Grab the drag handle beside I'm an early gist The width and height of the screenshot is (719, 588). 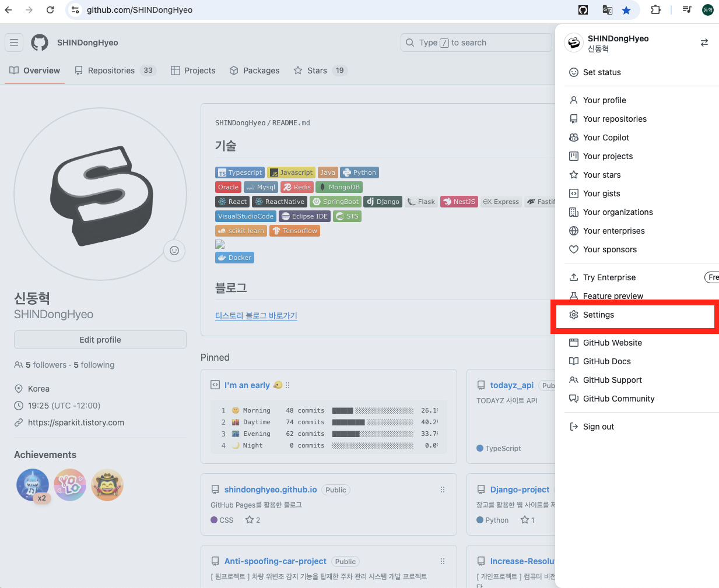point(287,385)
